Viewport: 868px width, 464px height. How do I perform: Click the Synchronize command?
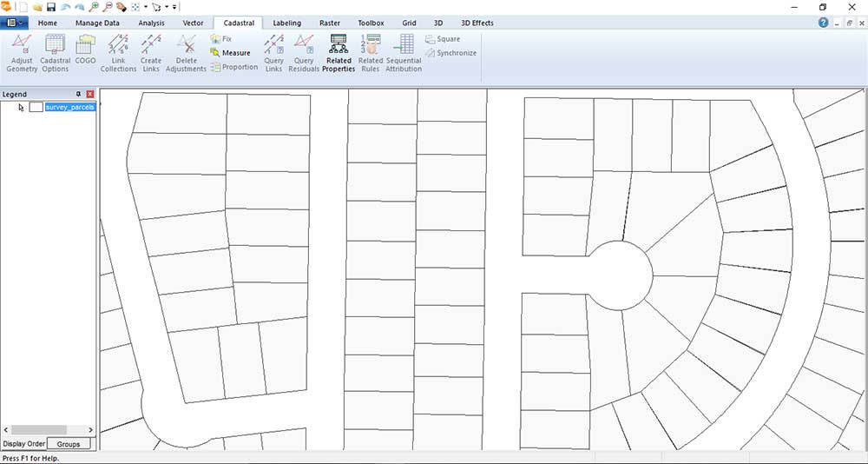tap(451, 53)
